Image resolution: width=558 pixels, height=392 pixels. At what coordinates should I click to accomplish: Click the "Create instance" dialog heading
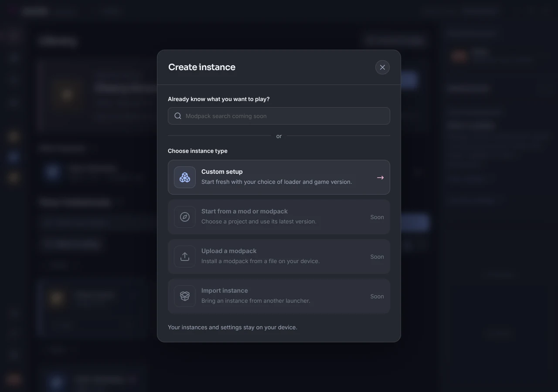point(202,67)
